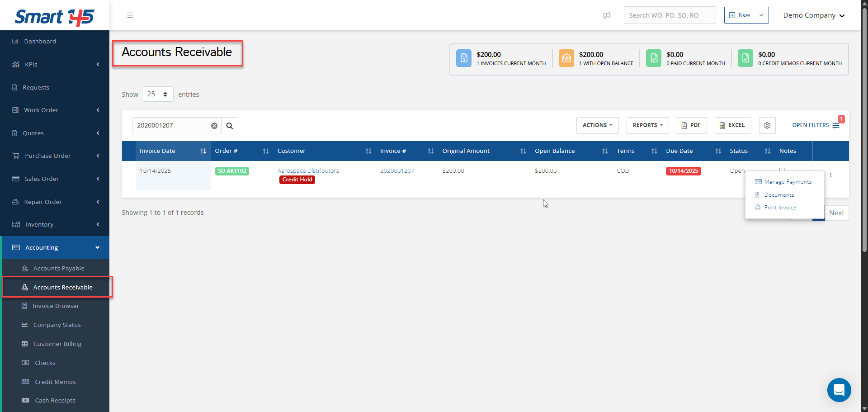868x412 pixels.
Task: Export the table to PDF
Action: click(x=691, y=125)
